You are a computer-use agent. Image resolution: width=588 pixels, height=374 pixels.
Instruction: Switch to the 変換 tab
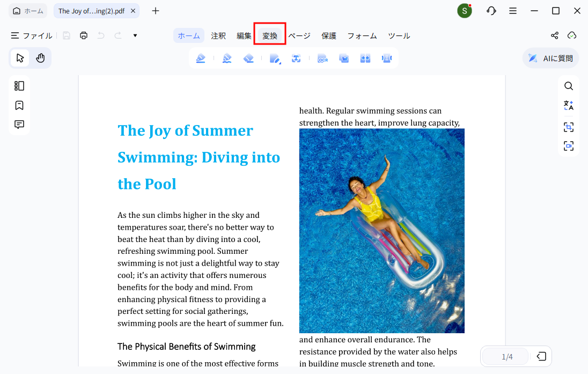(269, 35)
